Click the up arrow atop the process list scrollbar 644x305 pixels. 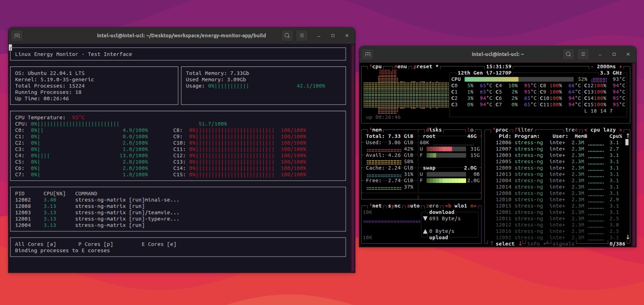coord(627,136)
